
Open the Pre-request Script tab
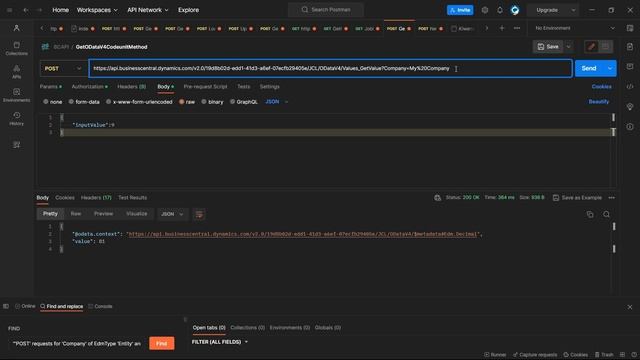(x=205, y=87)
